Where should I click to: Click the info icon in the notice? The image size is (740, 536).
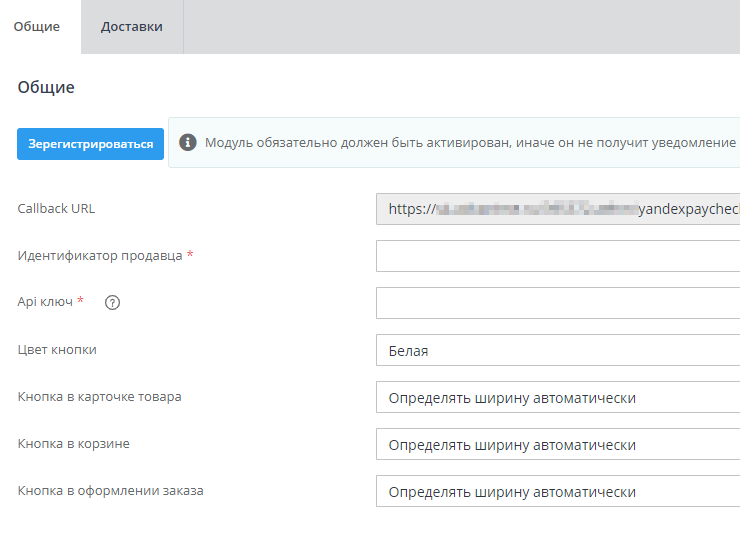point(187,143)
